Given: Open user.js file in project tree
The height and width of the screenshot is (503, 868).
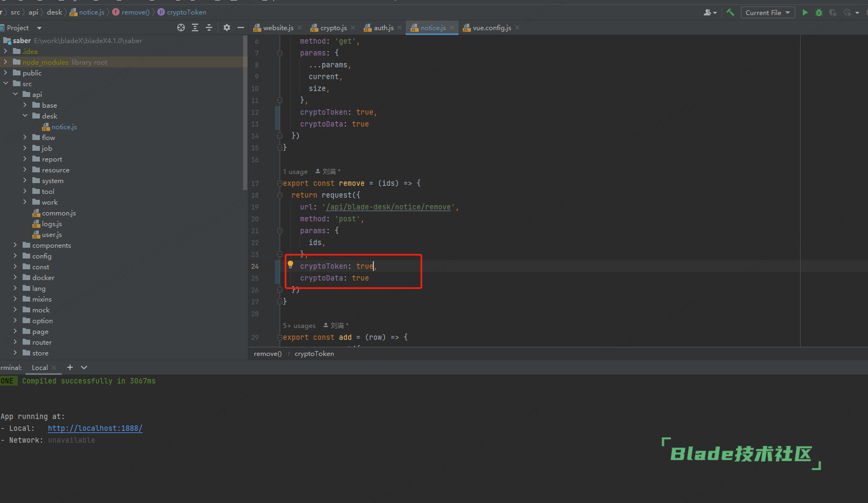Looking at the screenshot, I should 47,235.
